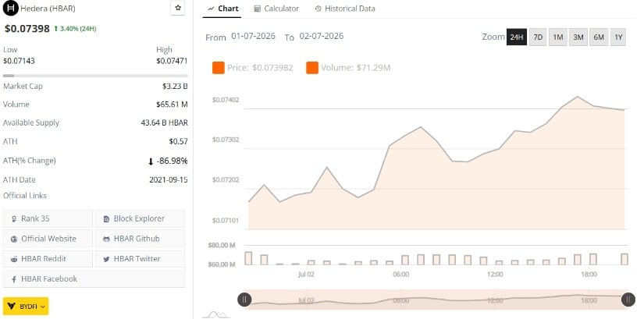Click the 3.40% (24H) change indicator
The width and height of the screenshot is (644, 319).
coord(75,29)
